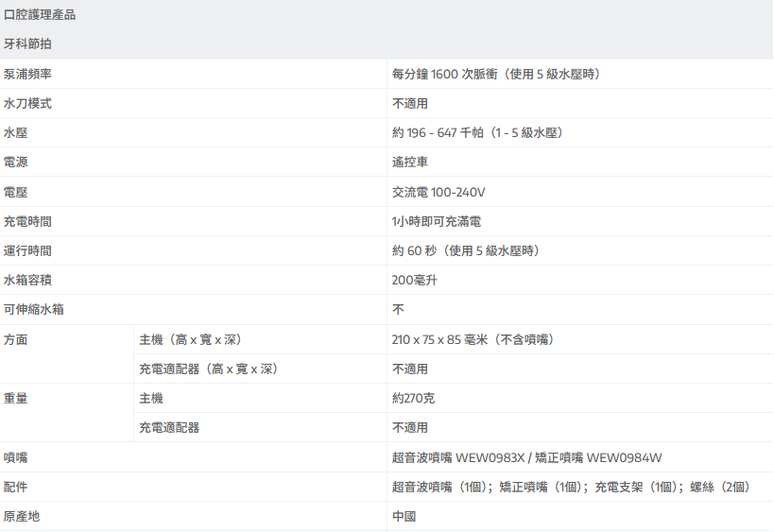Image resolution: width=774 pixels, height=532 pixels.
Task: Select the 約270克 weight value
Action: coord(414,399)
